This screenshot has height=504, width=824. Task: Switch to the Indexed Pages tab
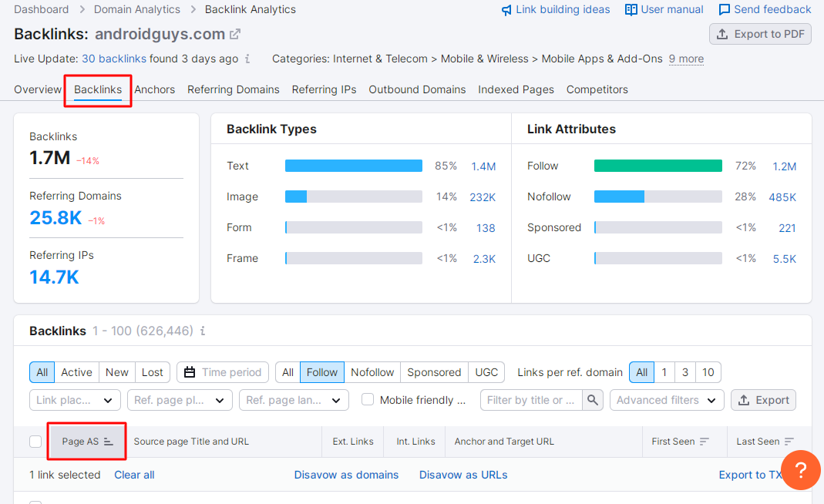[x=516, y=89]
